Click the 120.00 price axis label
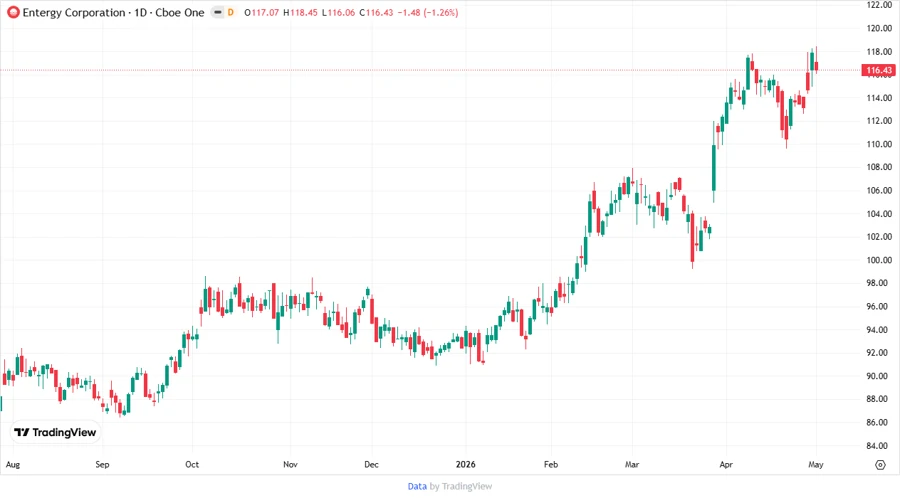 [879, 28]
